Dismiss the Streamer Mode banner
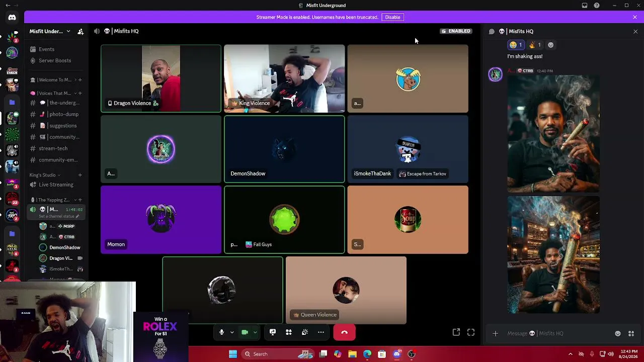Viewport: 644px width, 362px height. [x=635, y=17]
